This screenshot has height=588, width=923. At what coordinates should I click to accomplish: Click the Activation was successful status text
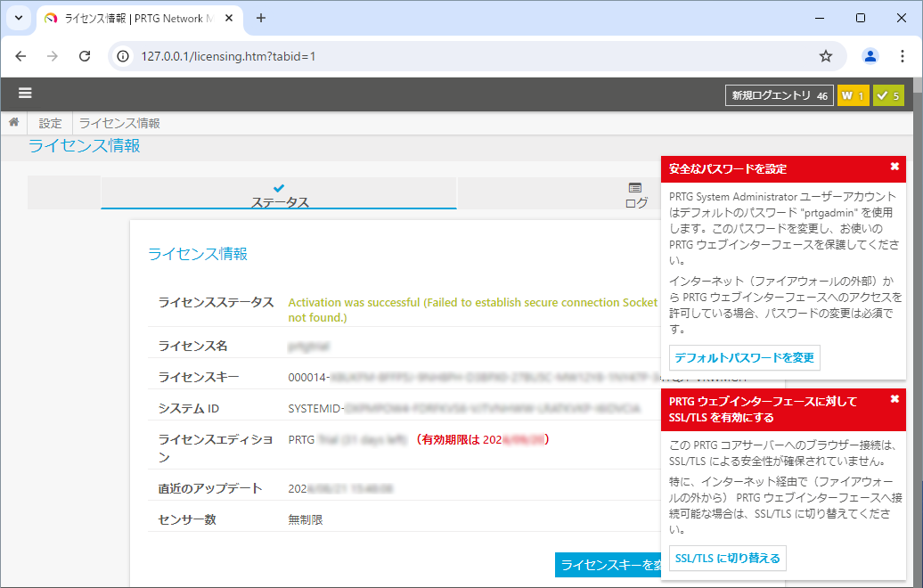(x=473, y=310)
